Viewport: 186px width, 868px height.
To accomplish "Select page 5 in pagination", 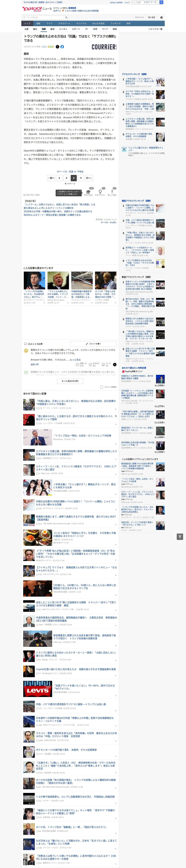I will [x=81, y=178].
